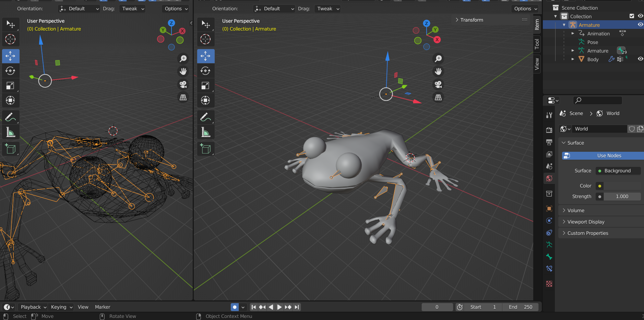This screenshot has width=644, height=320.
Task: Open timeline View menu
Action: pos(83,307)
